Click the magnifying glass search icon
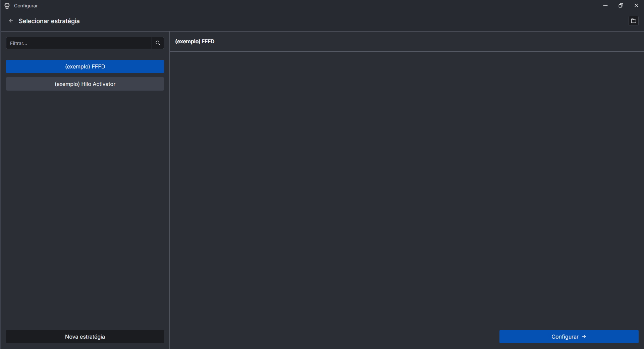 [158, 43]
